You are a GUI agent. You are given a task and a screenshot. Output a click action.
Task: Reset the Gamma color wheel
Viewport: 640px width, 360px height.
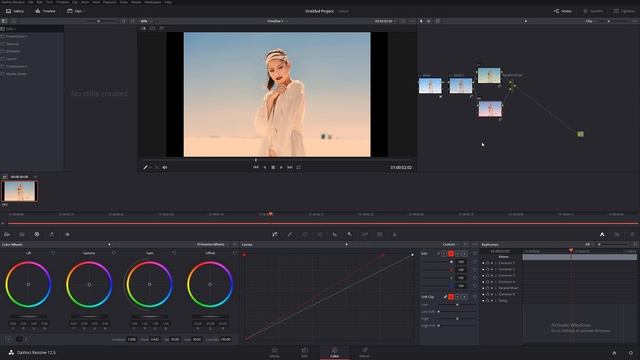coord(113,253)
